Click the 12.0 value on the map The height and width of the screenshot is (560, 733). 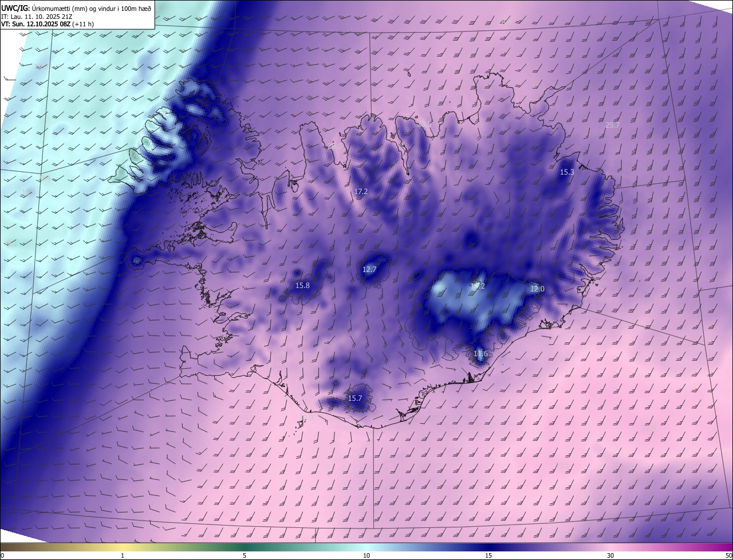537,289
